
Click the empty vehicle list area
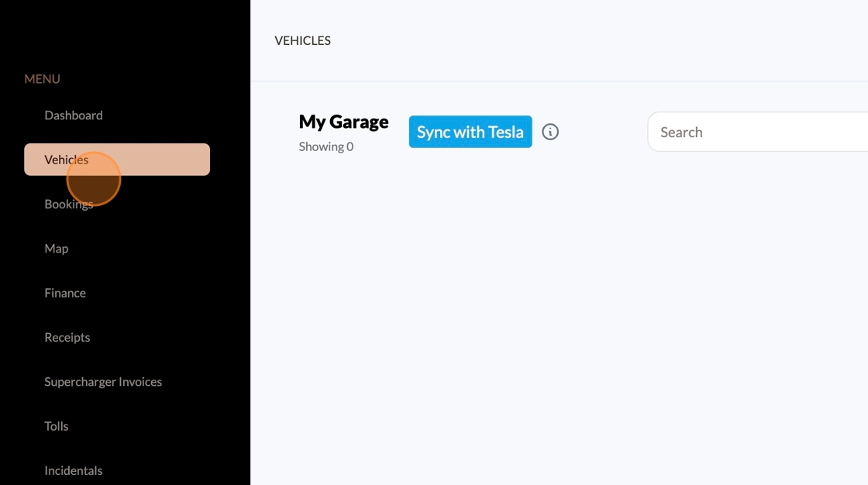558,325
